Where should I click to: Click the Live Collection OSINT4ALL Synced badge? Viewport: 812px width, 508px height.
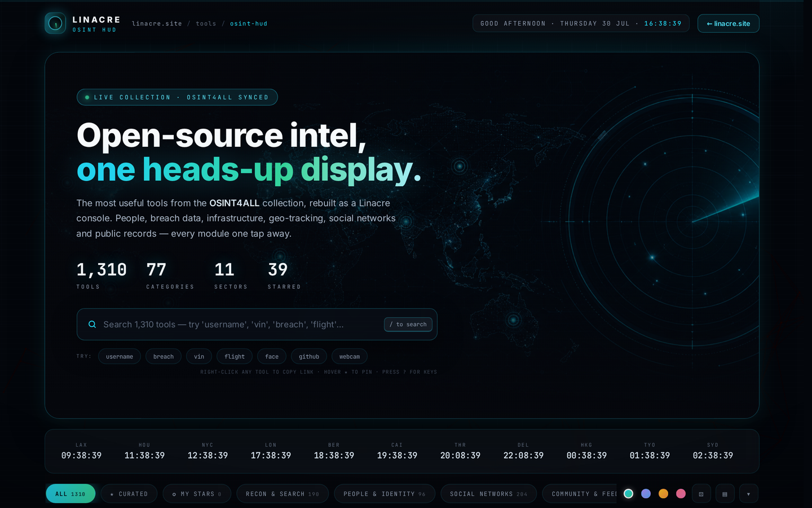[x=177, y=97]
